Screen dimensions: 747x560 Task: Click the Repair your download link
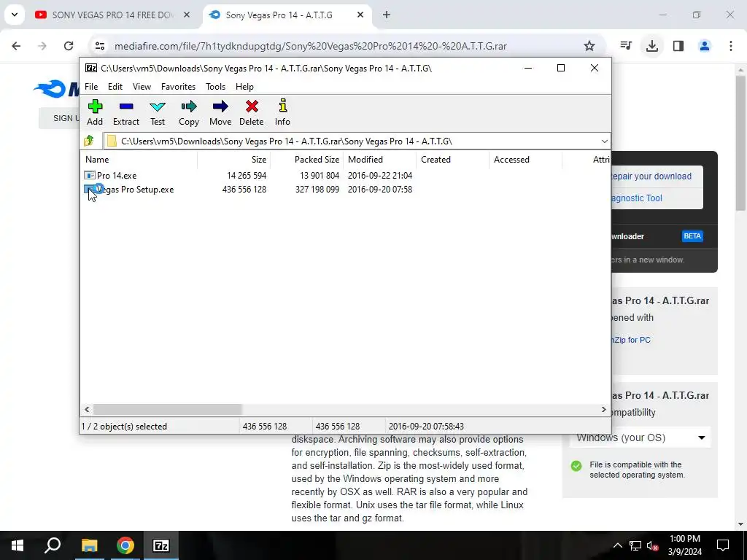click(651, 176)
